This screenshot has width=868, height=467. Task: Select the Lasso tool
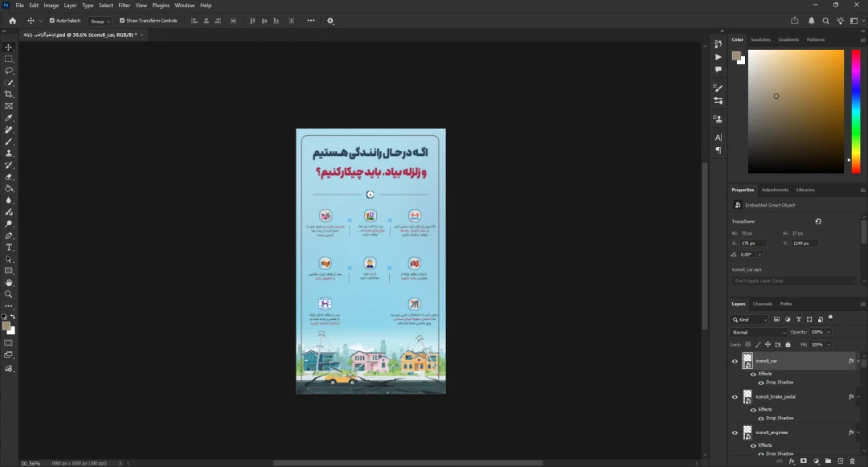(x=9, y=71)
